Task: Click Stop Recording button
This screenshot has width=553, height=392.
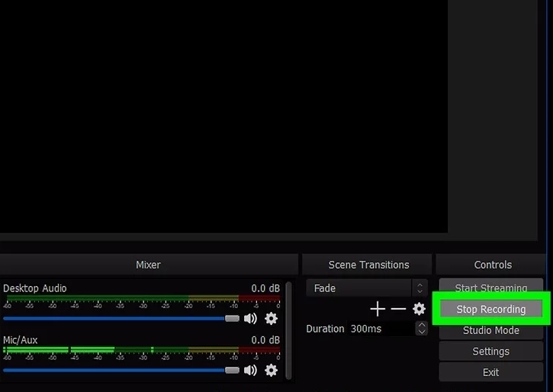Action: pos(491,309)
